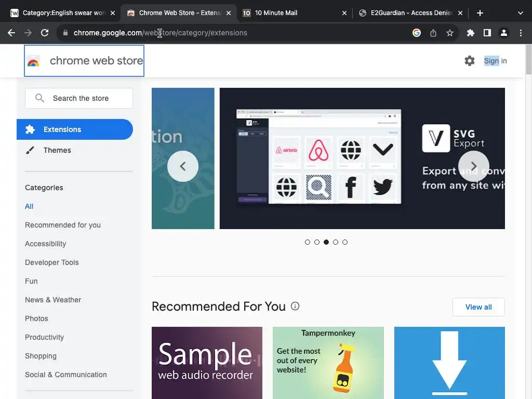Filter by Photos category
The height and width of the screenshot is (399, 532).
click(37, 318)
